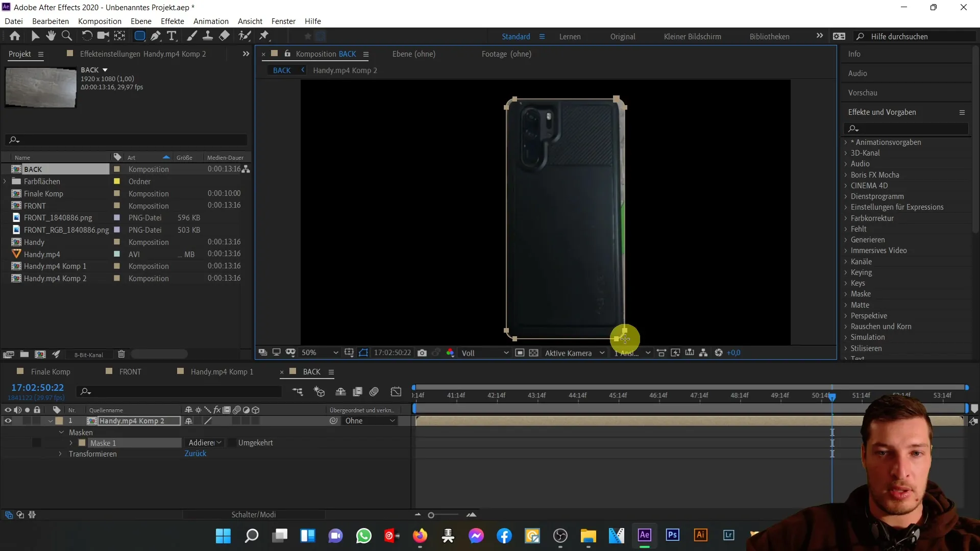Click new composition icon in Project panel
Image resolution: width=980 pixels, height=551 pixels.
click(x=40, y=354)
